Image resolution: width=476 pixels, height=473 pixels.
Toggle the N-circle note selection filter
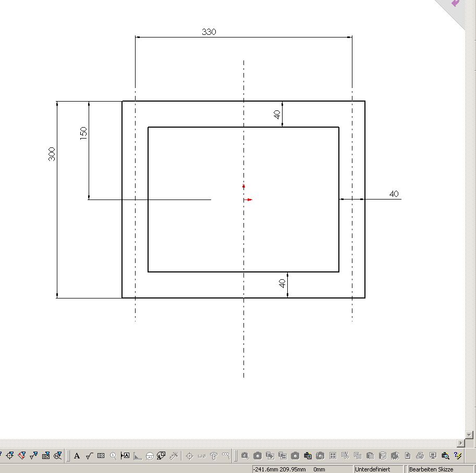pos(58,455)
